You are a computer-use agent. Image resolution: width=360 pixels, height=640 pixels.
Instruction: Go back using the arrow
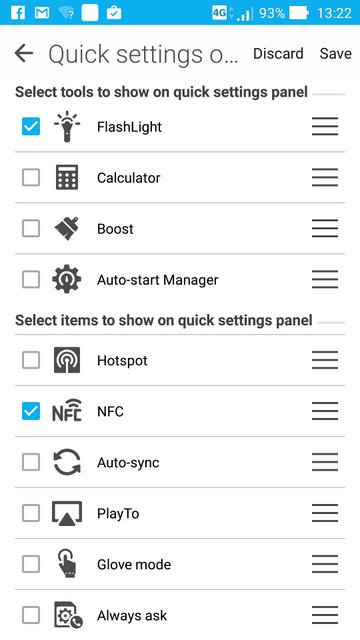24,53
